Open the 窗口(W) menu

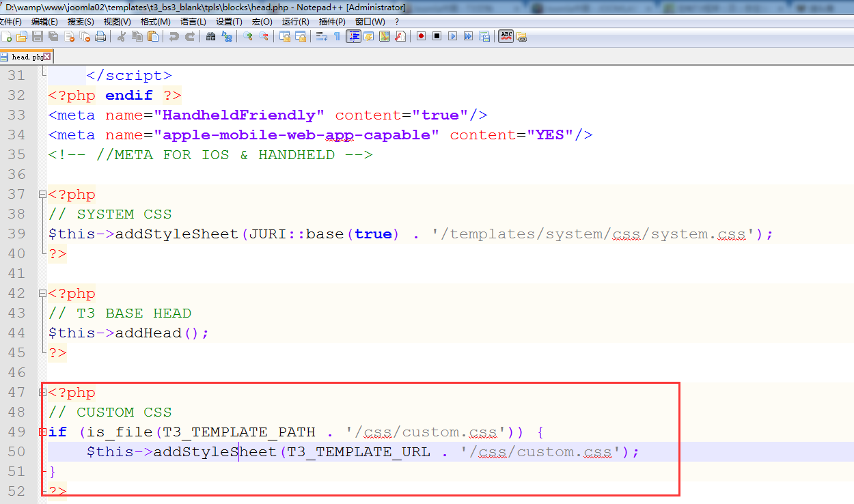pos(370,22)
